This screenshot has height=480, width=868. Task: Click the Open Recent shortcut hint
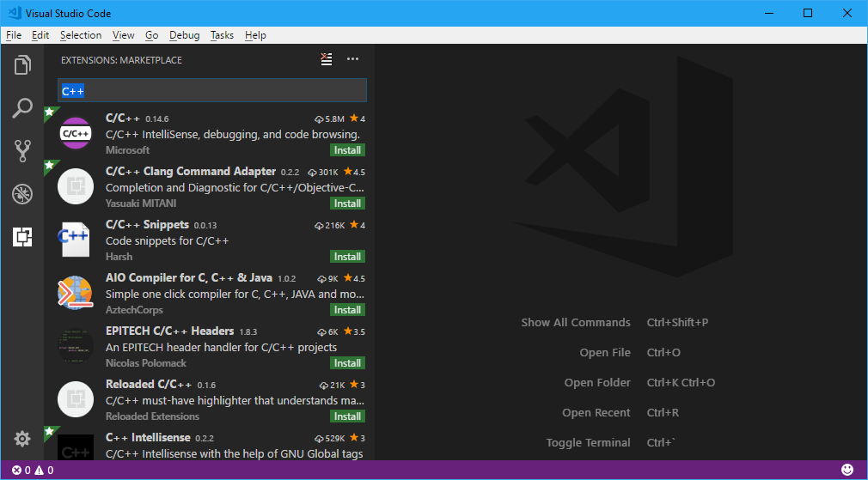(663, 412)
